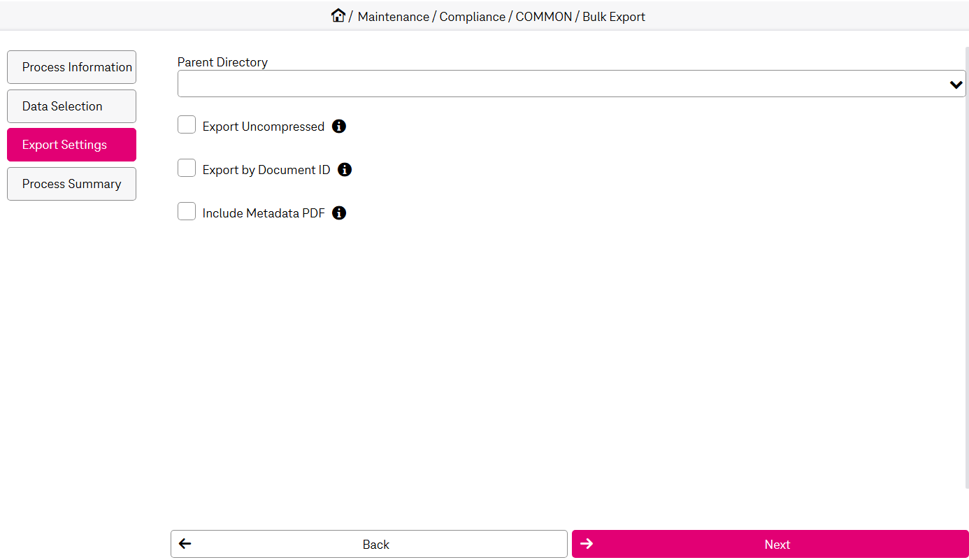Show info for Include Metadata PDF
Image resolution: width=969 pixels, height=560 pixels.
(339, 213)
